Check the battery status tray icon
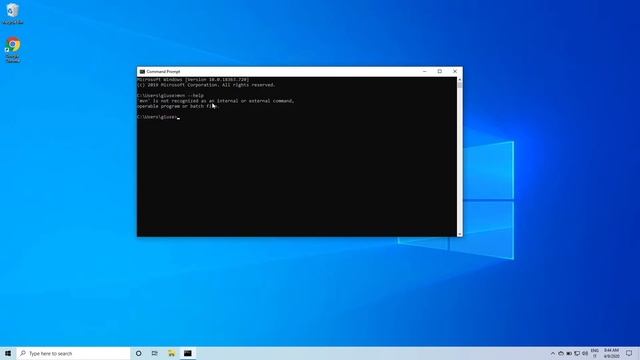Screen dimensions: 640x360 569,353
